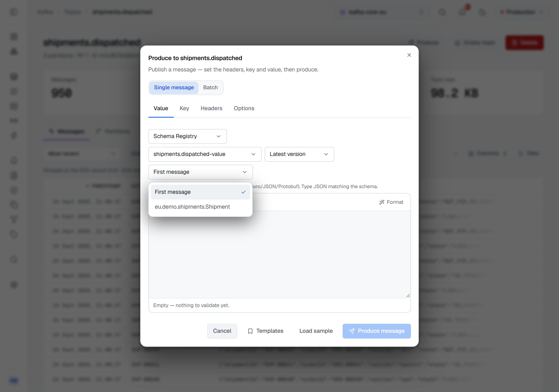Click Load sample
559x392 pixels.
point(316,331)
